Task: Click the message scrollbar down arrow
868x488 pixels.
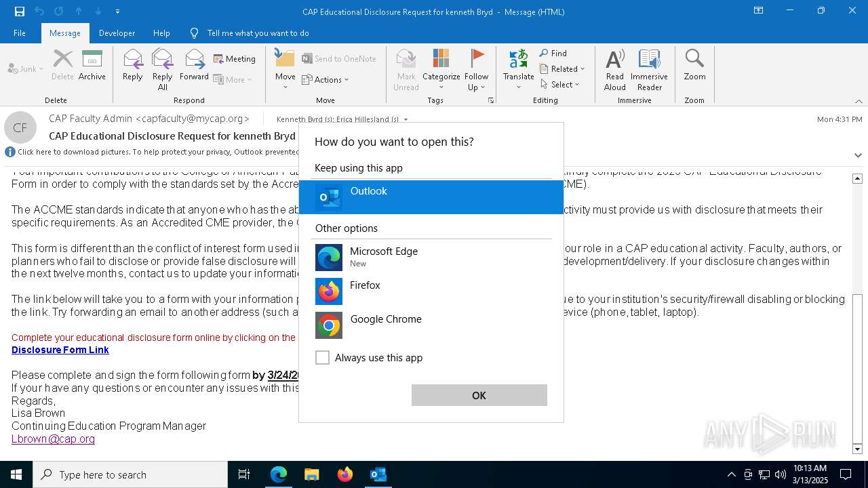Action: click(x=857, y=449)
